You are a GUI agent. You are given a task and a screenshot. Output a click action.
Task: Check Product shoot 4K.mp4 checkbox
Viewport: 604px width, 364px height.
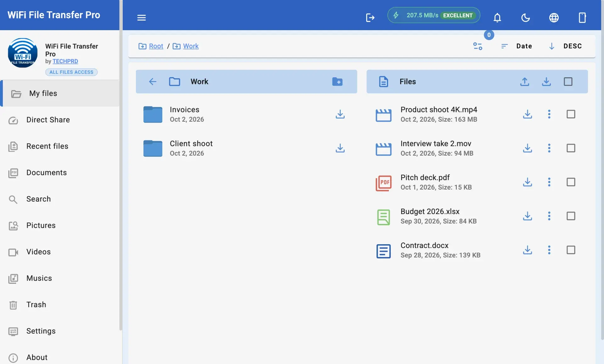[571, 114]
